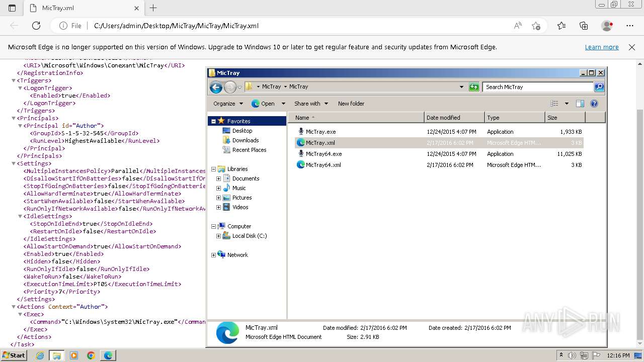
Task: Open the Edge profile menu
Action: [x=607, y=26]
